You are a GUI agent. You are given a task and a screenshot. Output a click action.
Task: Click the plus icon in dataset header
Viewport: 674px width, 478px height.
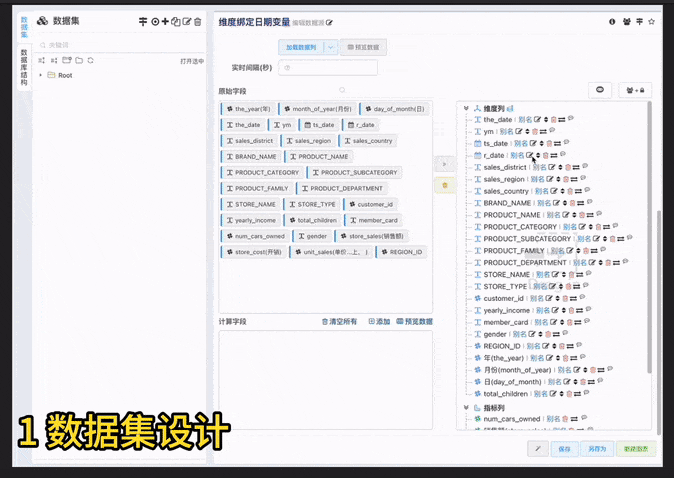[165, 21]
